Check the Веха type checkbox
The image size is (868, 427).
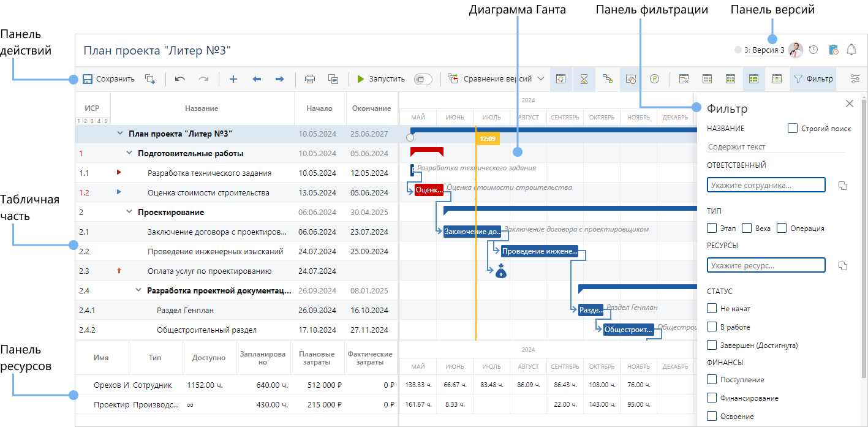point(747,229)
